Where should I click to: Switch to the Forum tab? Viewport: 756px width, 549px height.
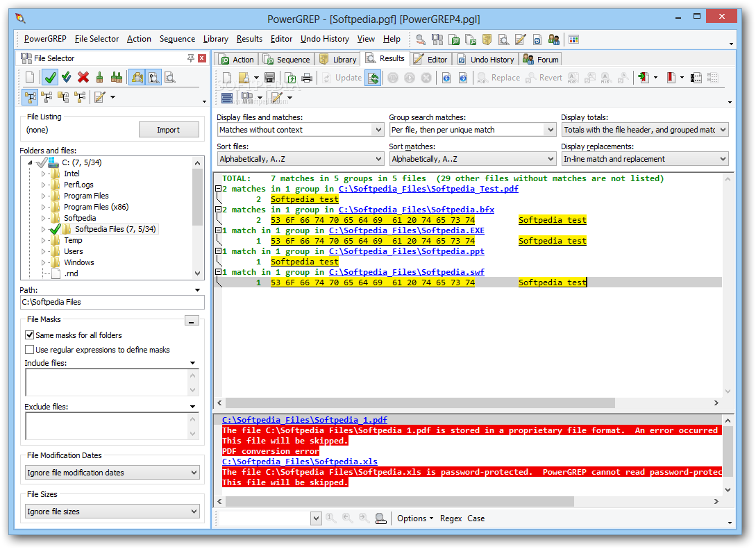(541, 59)
